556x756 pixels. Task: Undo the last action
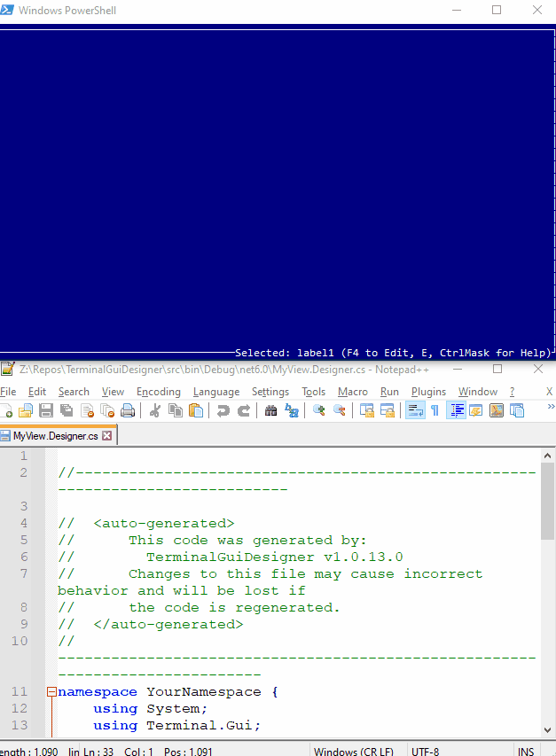tap(223, 410)
